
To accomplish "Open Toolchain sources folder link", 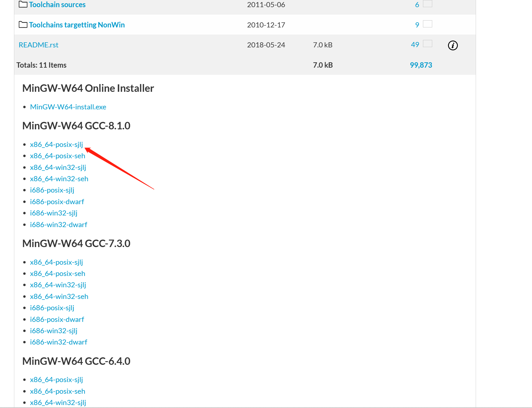I will click(x=57, y=4).
